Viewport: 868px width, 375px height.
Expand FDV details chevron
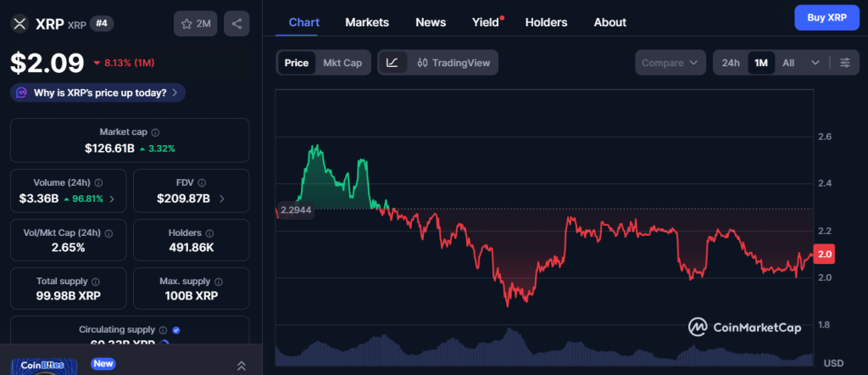point(222,199)
